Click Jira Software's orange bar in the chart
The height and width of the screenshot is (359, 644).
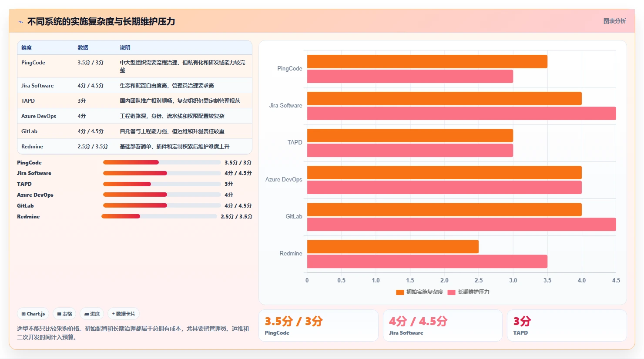pos(444,98)
